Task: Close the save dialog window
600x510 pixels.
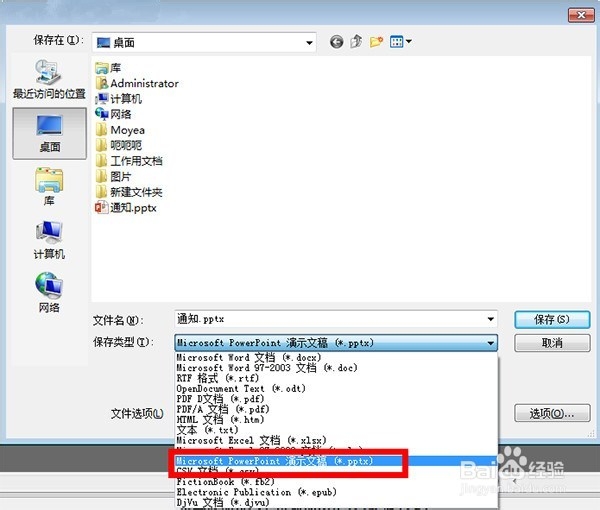Action: (x=581, y=15)
